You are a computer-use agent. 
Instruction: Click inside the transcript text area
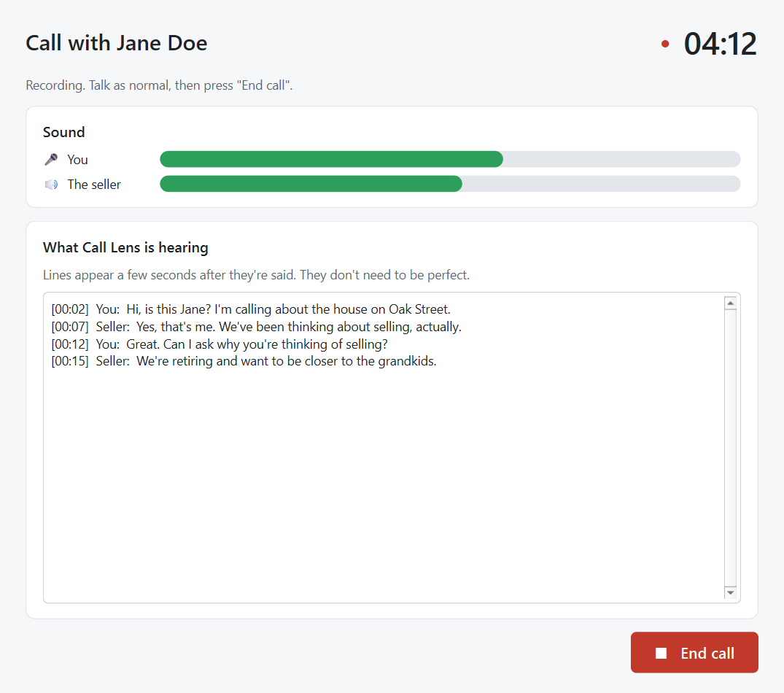[392, 447]
